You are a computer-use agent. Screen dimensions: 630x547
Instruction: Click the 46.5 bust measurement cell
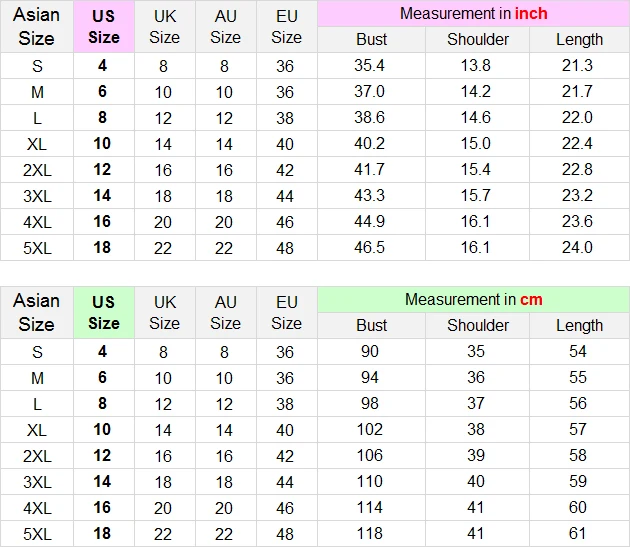371,247
